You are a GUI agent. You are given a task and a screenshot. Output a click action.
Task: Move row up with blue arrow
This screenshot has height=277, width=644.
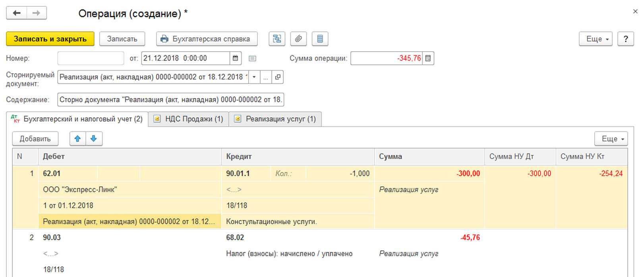pyautogui.click(x=77, y=139)
